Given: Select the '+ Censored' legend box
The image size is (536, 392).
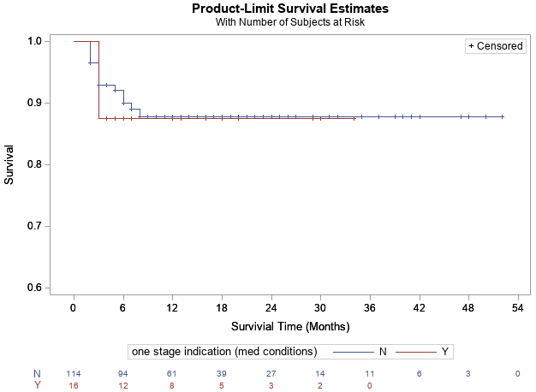Looking at the screenshot, I should click(x=495, y=46).
